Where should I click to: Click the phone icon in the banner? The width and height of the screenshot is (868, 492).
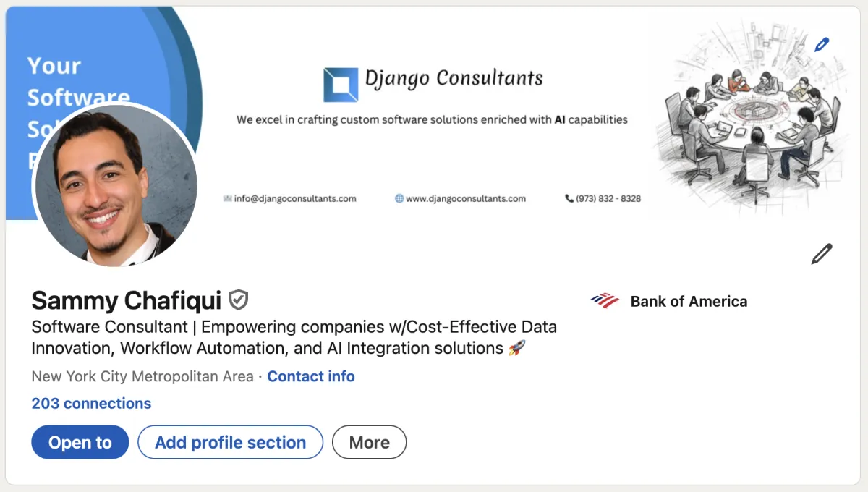[569, 198]
